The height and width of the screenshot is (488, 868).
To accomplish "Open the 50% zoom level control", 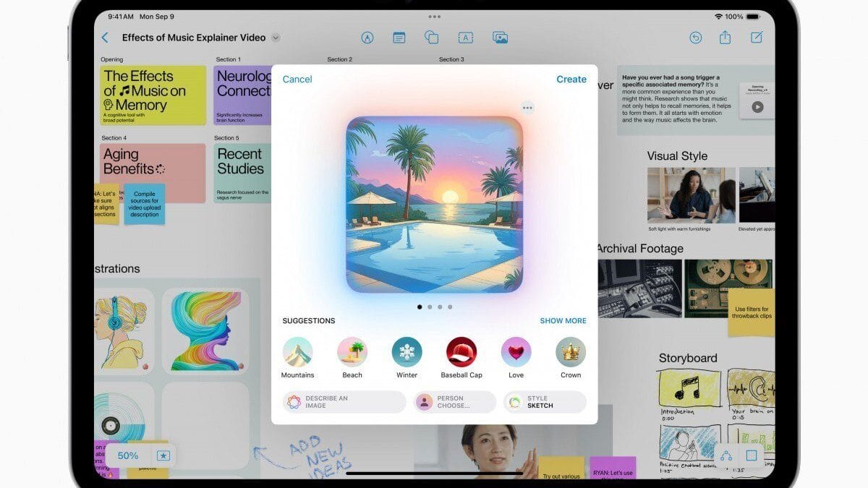I will pos(127,455).
